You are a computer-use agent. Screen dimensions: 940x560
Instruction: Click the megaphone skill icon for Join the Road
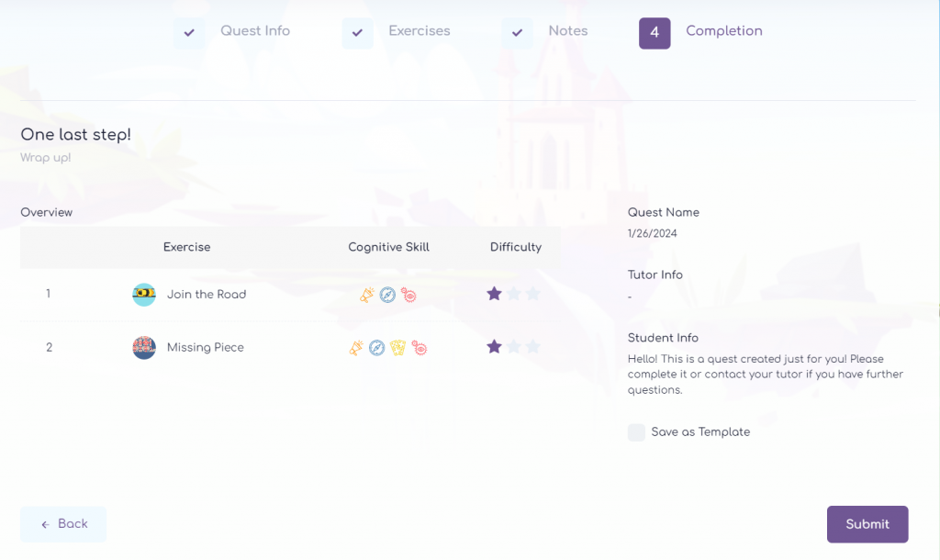tap(367, 295)
